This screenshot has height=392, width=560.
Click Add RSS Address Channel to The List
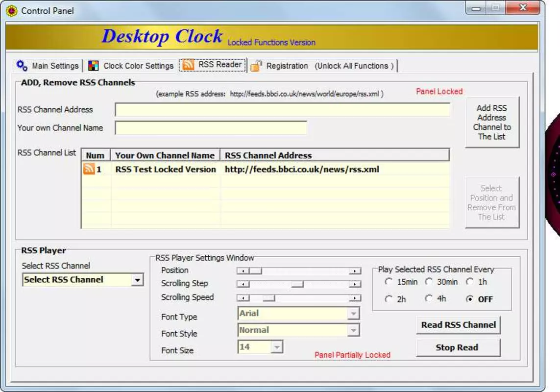(x=492, y=122)
